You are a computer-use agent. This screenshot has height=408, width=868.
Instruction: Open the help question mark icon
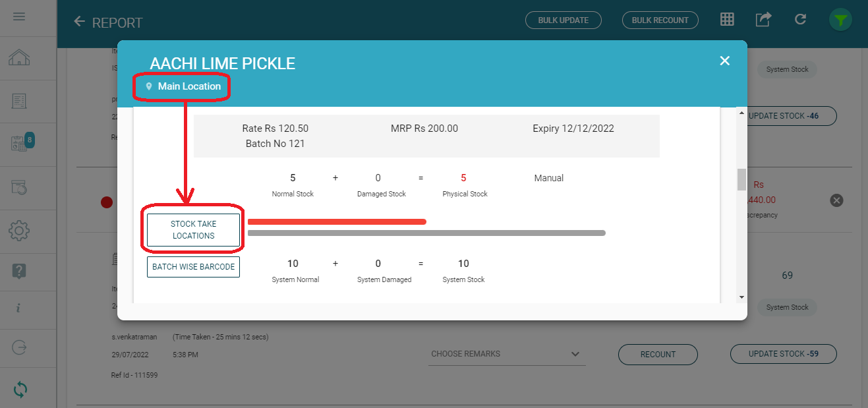click(19, 270)
